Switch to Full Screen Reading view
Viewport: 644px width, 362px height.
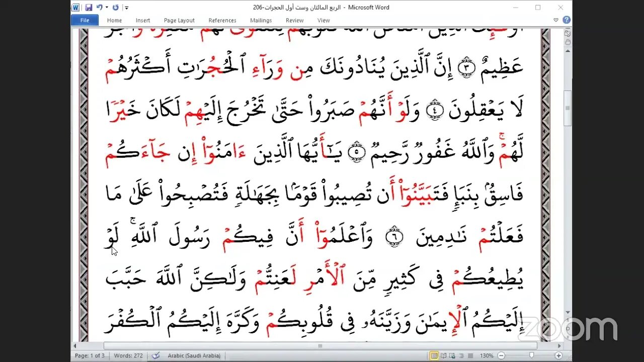click(443, 355)
